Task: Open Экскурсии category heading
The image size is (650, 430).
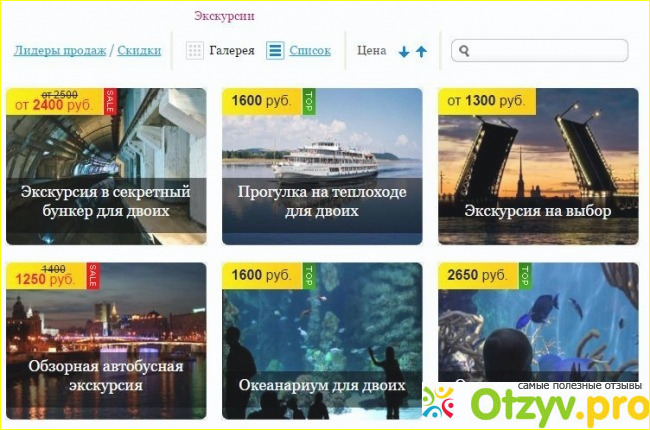Action: click(224, 16)
